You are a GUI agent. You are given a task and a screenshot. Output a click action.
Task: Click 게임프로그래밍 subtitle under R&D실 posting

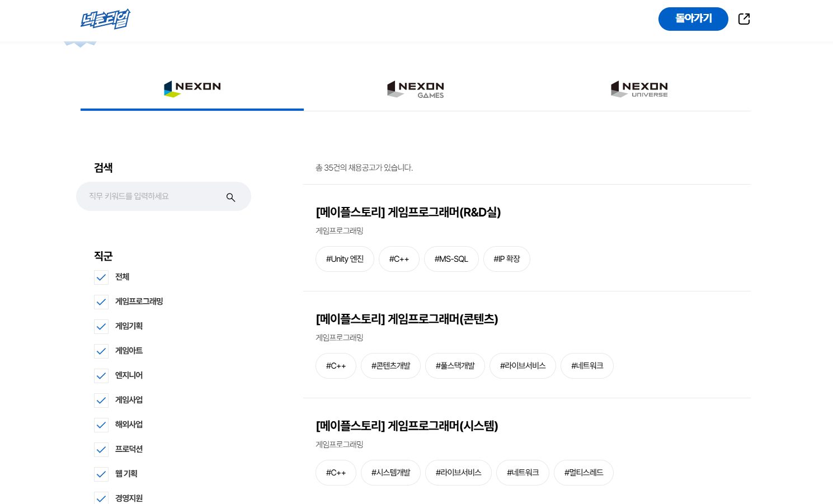[x=340, y=231]
